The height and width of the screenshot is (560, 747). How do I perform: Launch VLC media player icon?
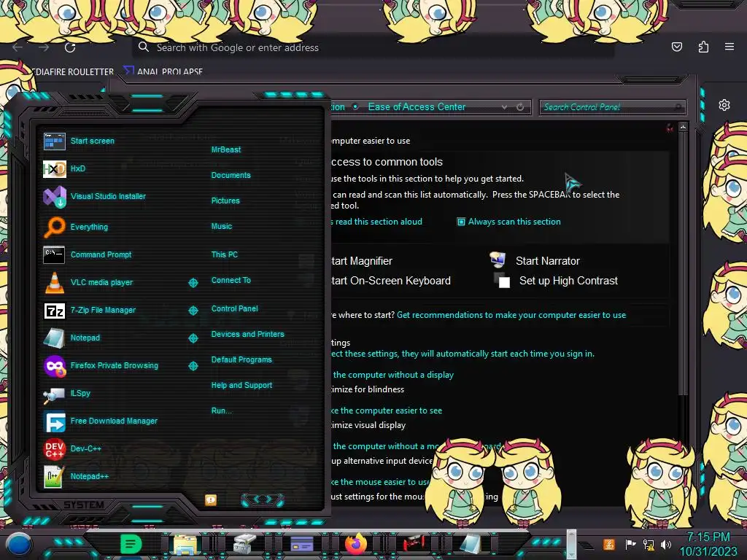pyautogui.click(x=54, y=282)
